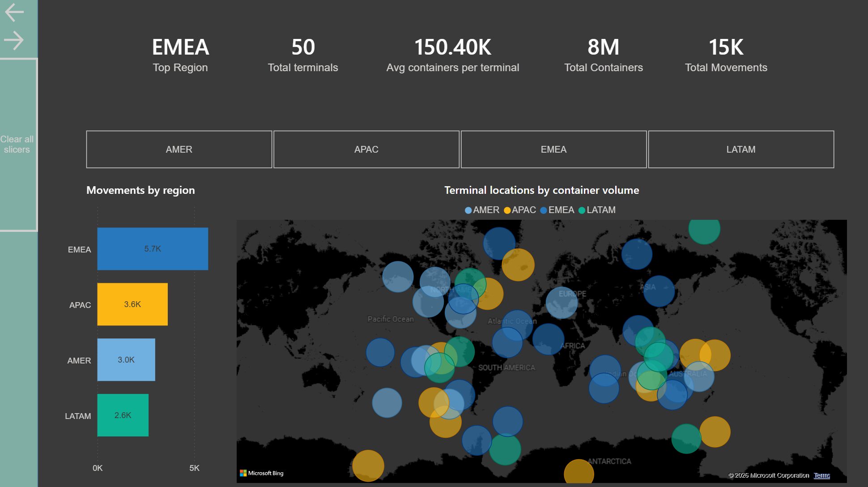Toggle the LATAM slicer tile

[x=740, y=150]
